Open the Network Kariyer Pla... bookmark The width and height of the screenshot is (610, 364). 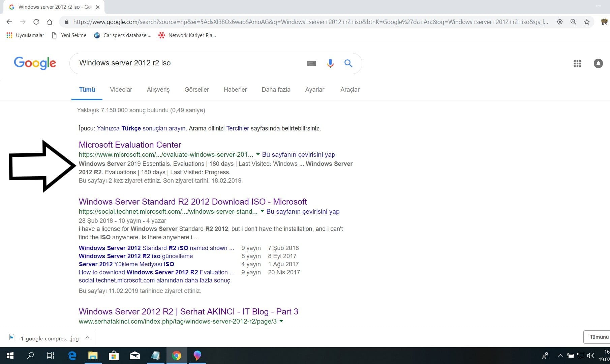(x=187, y=35)
